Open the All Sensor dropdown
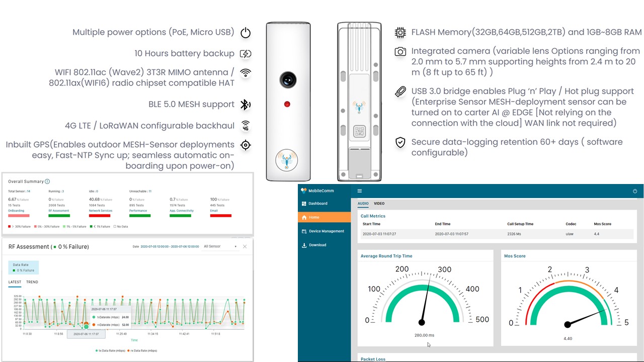Viewport: 644px width, 362px height. click(x=220, y=246)
